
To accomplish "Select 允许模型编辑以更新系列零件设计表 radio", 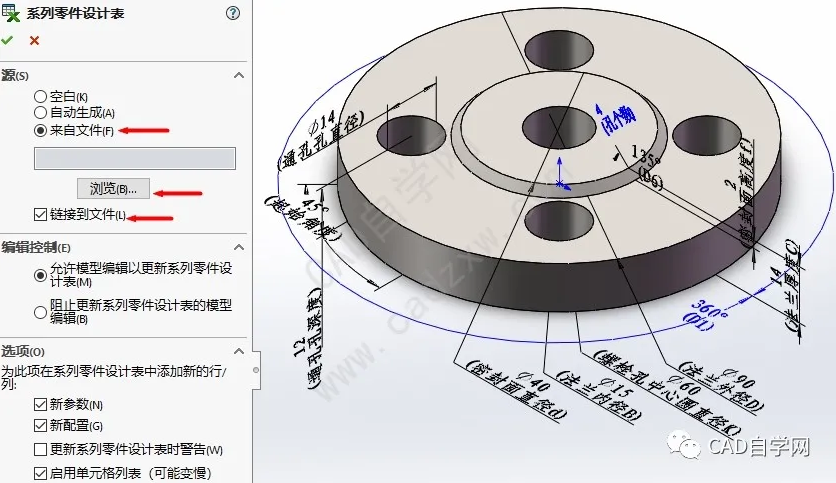I will click(41, 275).
